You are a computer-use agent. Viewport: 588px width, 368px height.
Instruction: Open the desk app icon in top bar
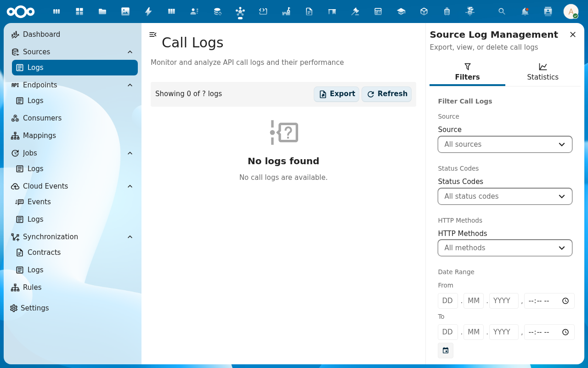click(x=332, y=11)
